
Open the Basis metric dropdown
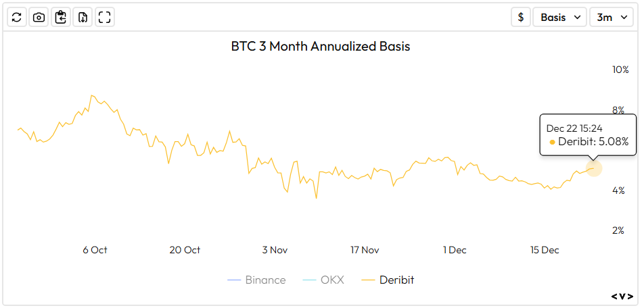(559, 18)
